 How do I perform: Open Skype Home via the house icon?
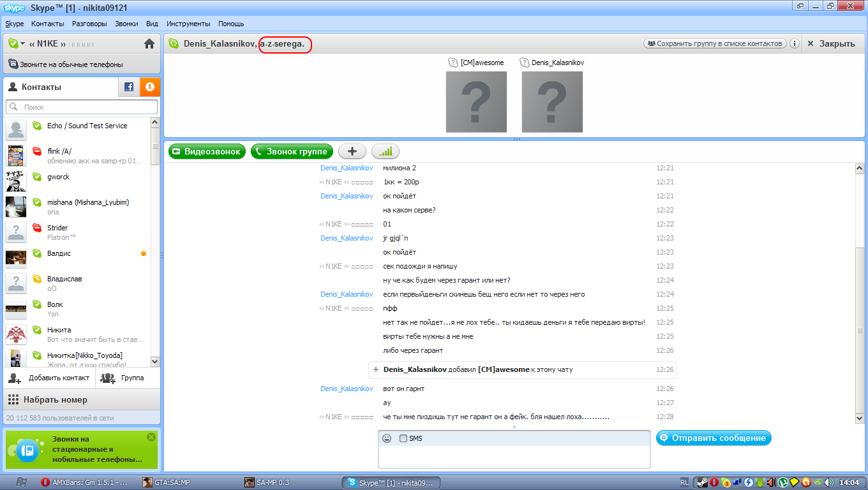(149, 43)
